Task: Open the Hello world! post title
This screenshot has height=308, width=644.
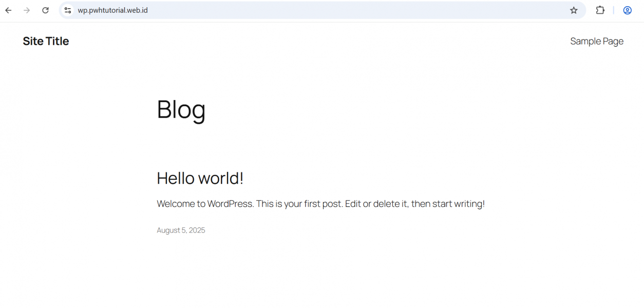Action: pos(200,178)
